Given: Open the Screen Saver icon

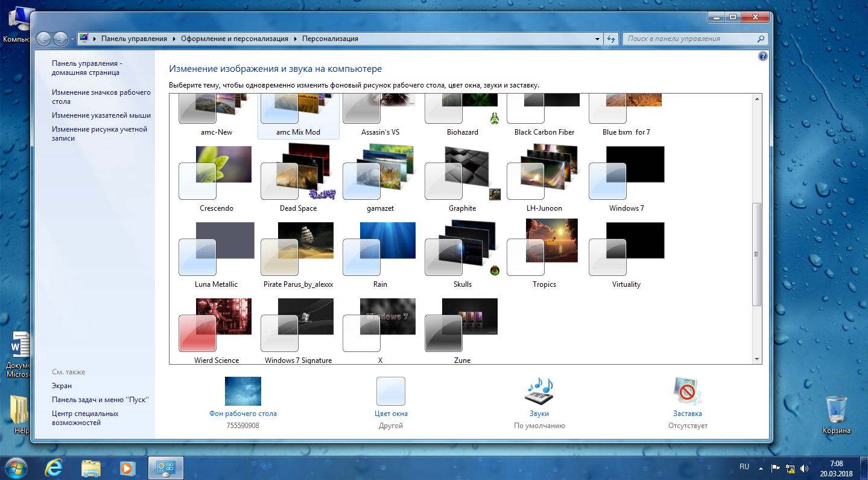Looking at the screenshot, I should 687,391.
